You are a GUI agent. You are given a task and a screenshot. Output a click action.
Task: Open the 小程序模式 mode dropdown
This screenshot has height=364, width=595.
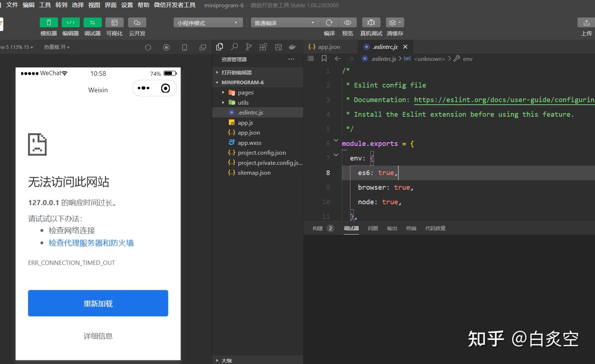coord(208,23)
